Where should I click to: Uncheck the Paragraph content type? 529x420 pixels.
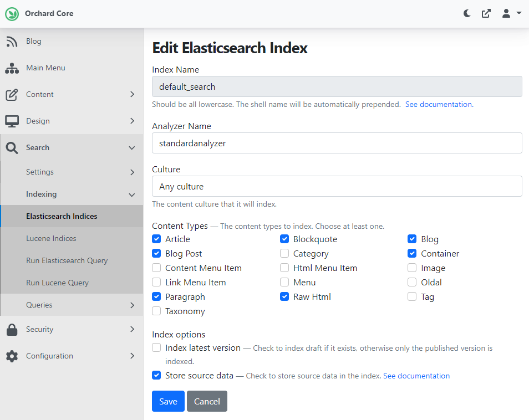pyautogui.click(x=156, y=296)
